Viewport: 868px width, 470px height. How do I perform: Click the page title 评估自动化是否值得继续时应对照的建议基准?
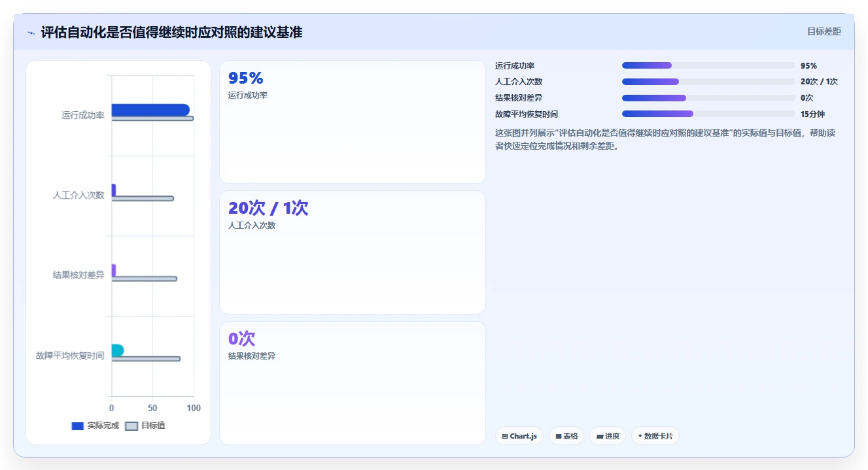(x=171, y=32)
